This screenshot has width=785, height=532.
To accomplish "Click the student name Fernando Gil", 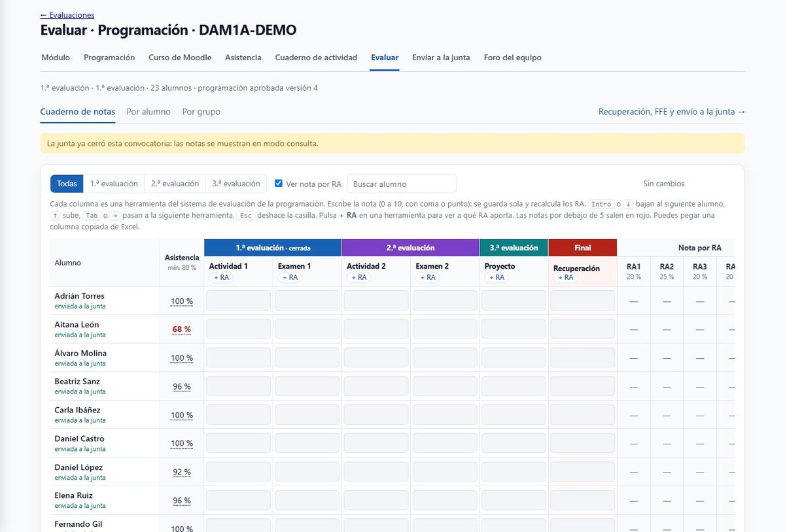I will (78, 524).
